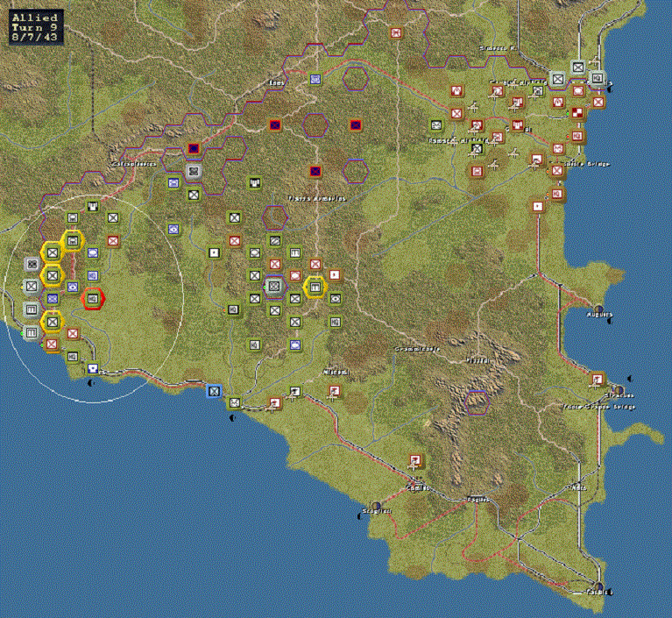Click the 'Pachino' map label
The image size is (672, 618).
(599, 593)
